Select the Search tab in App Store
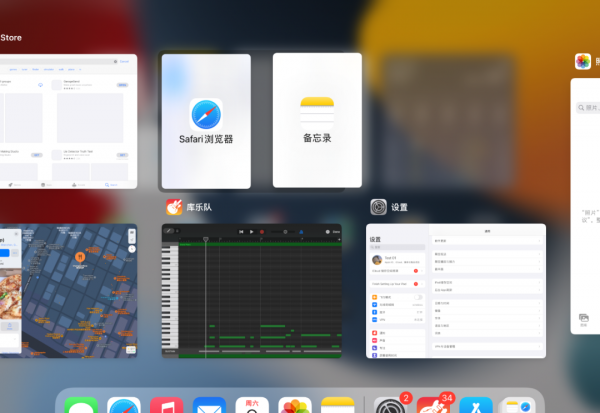600x413 pixels. [x=111, y=185]
